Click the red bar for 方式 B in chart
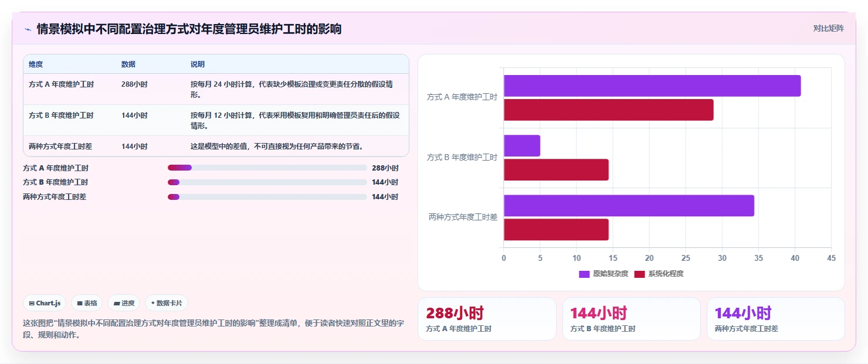The height and width of the screenshot is (364, 868). [556, 169]
